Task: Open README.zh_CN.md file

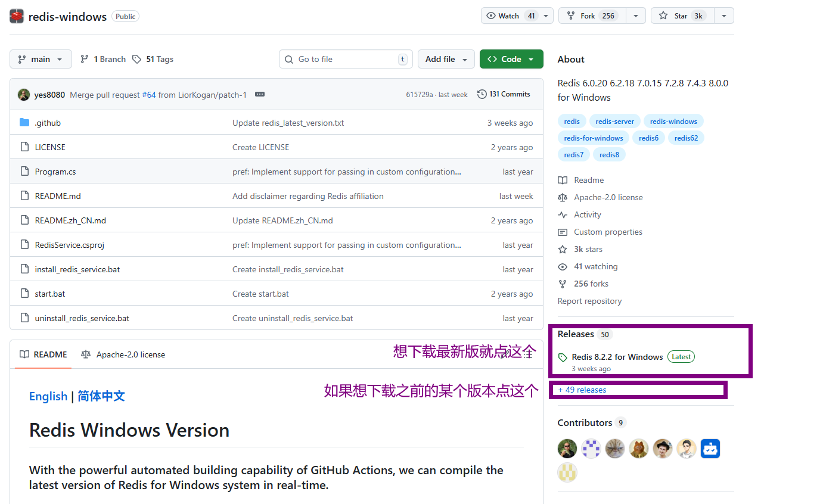Action: point(70,220)
